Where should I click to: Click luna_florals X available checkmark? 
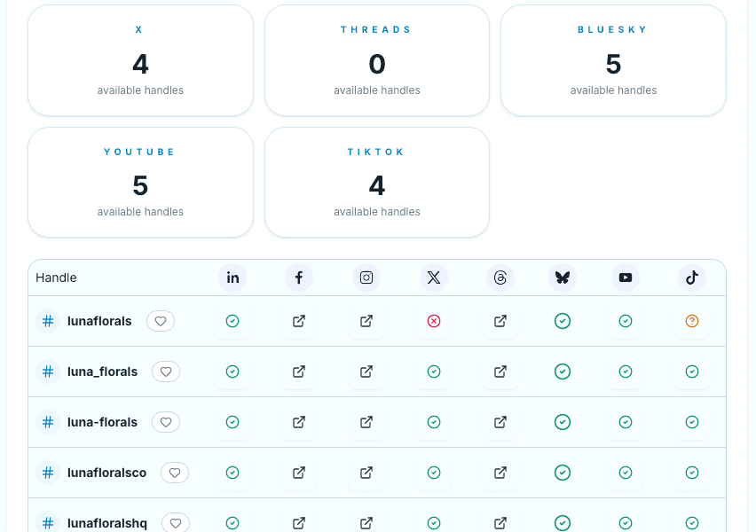(x=434, y=372)
